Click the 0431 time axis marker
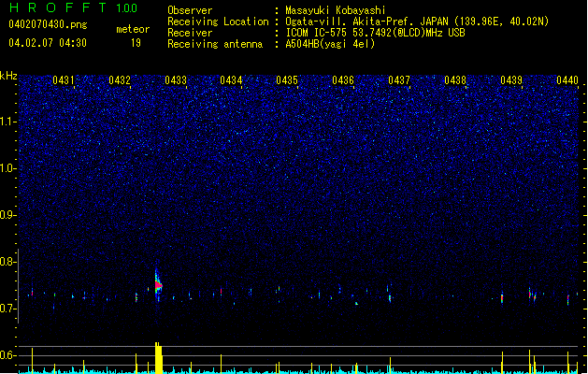The height and width of the screenshot is (374, 588). 63,80
